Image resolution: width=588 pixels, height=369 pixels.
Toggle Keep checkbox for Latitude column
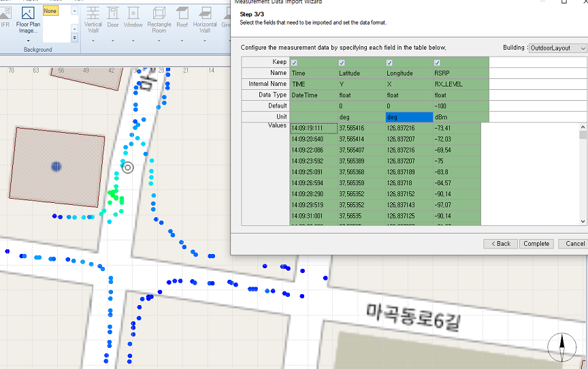pos(342,63)
